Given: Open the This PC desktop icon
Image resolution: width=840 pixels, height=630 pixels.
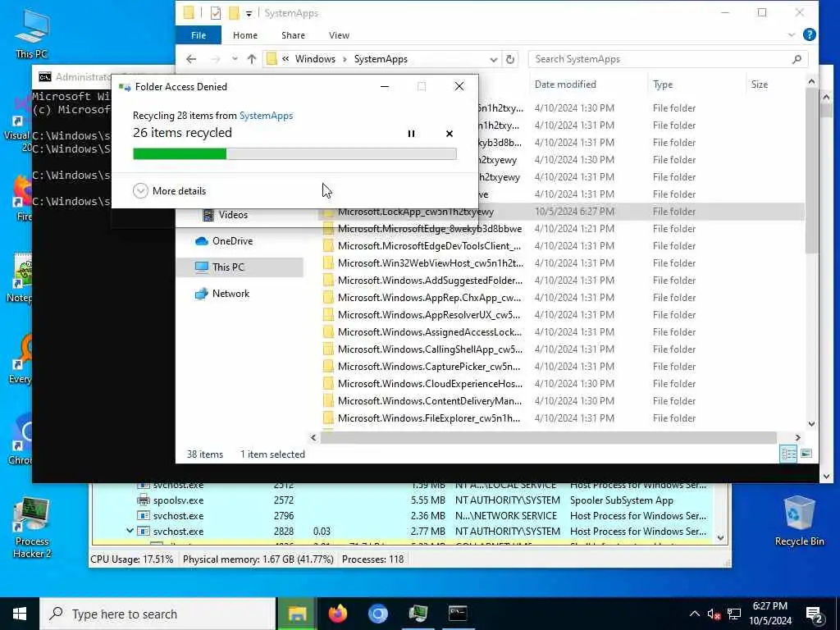Looking at the screenshot, I should pos(32,34).
